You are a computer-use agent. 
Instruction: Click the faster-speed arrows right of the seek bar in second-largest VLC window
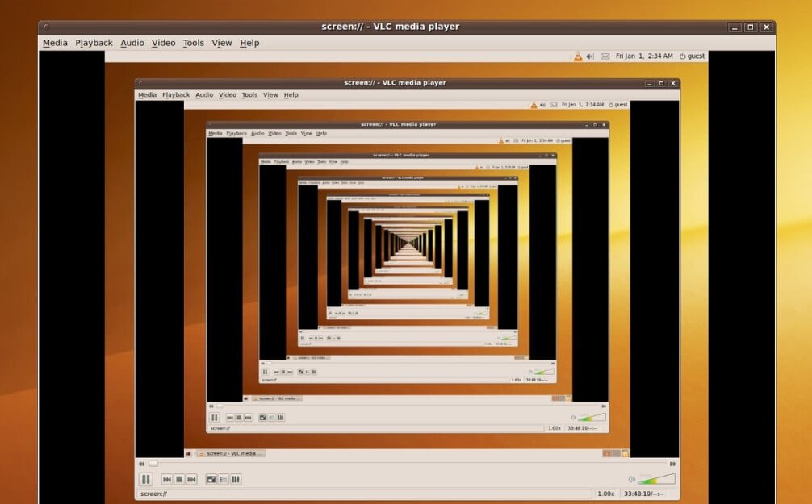[x=672, y=464]
